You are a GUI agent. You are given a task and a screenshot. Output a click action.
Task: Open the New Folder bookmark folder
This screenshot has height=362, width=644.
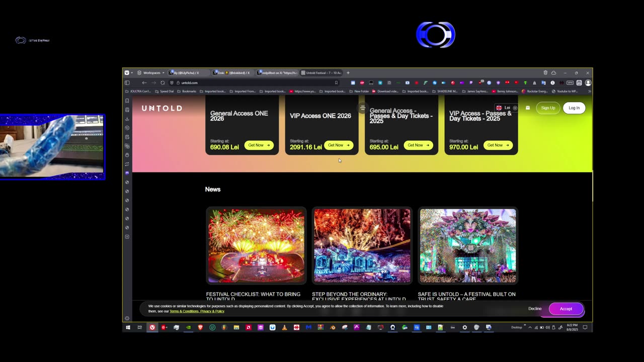point(359,92)
